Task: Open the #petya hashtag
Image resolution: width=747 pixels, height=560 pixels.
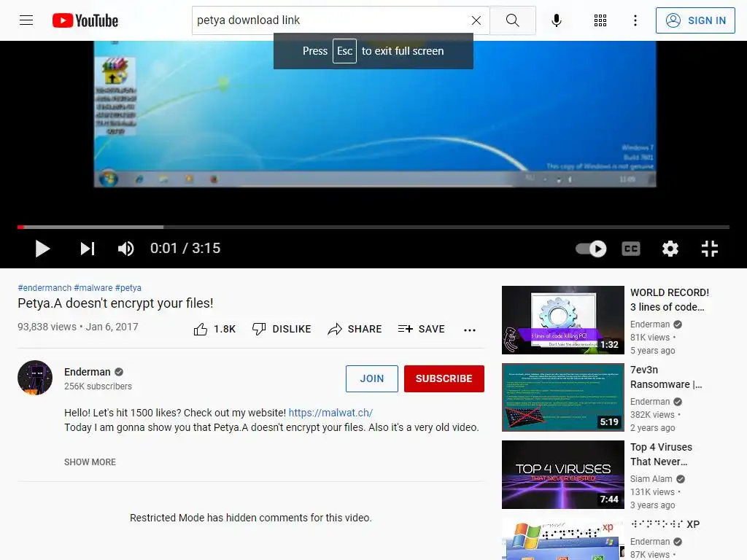Action: [x=128, y=287]
